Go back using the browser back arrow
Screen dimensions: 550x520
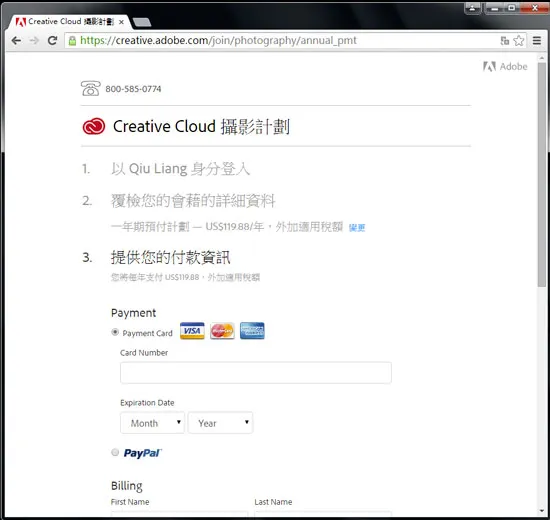tap(16, 41)
